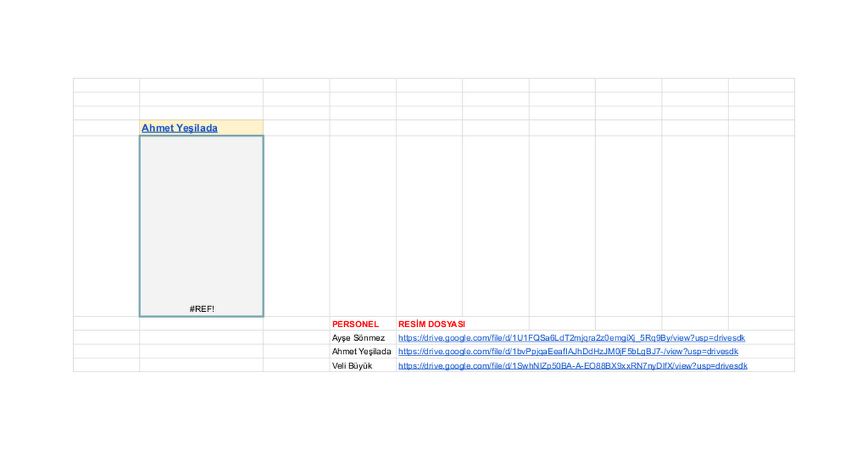Screen dimensions: 868x456
Task: Click the RESİM DOSYASI column header
Action: point(432,324)
